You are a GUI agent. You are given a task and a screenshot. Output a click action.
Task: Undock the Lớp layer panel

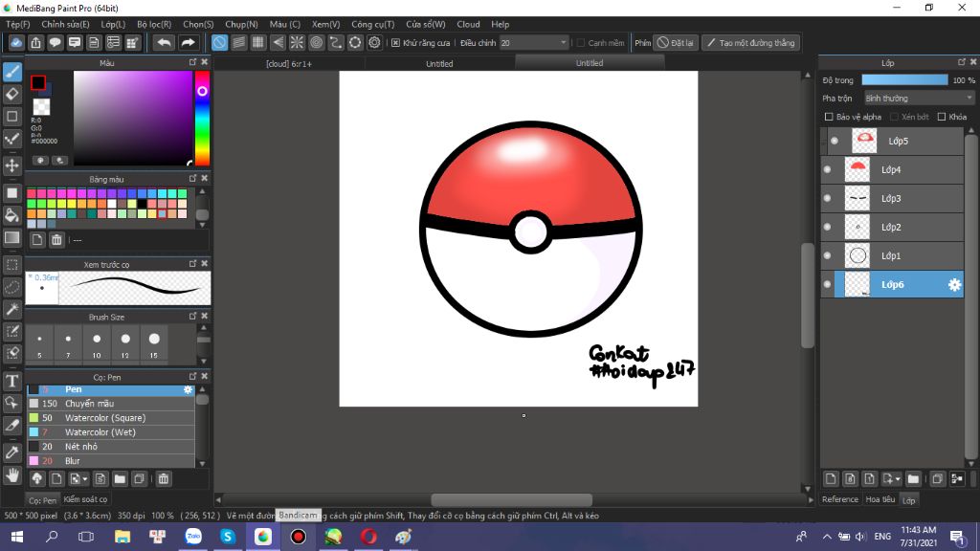click(961, 62)
